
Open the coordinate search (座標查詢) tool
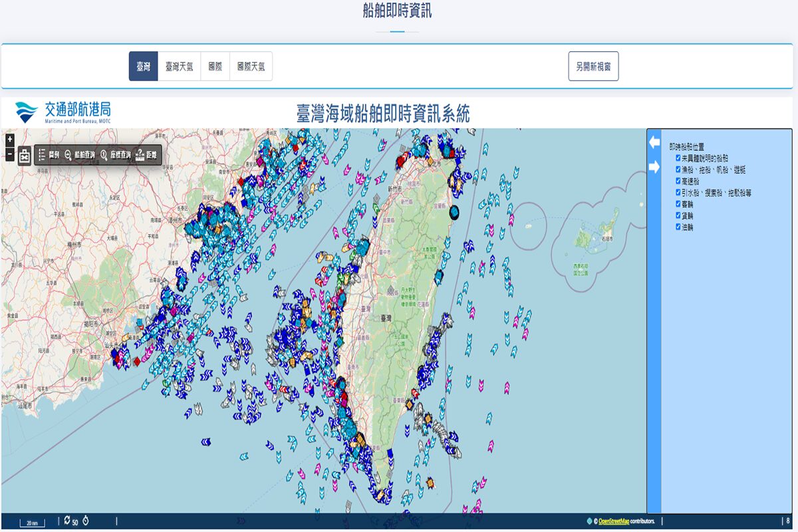[x=115, y=155]
